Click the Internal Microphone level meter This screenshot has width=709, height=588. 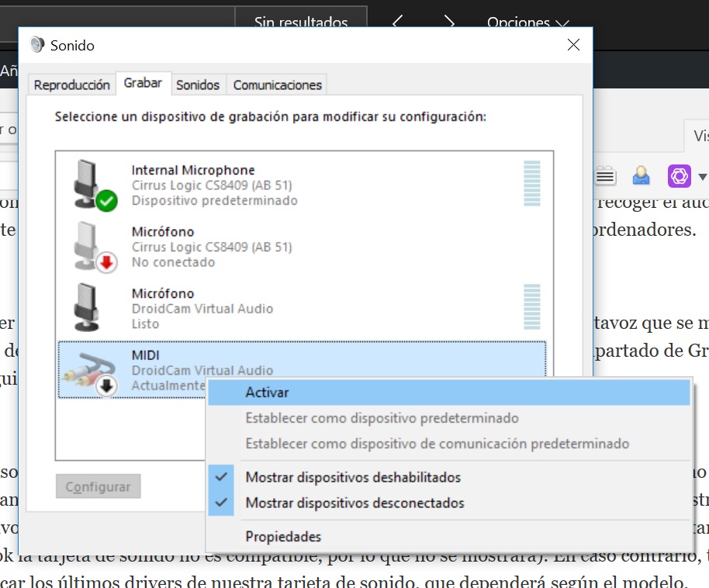pyautogui.click(x=531, y=183)
